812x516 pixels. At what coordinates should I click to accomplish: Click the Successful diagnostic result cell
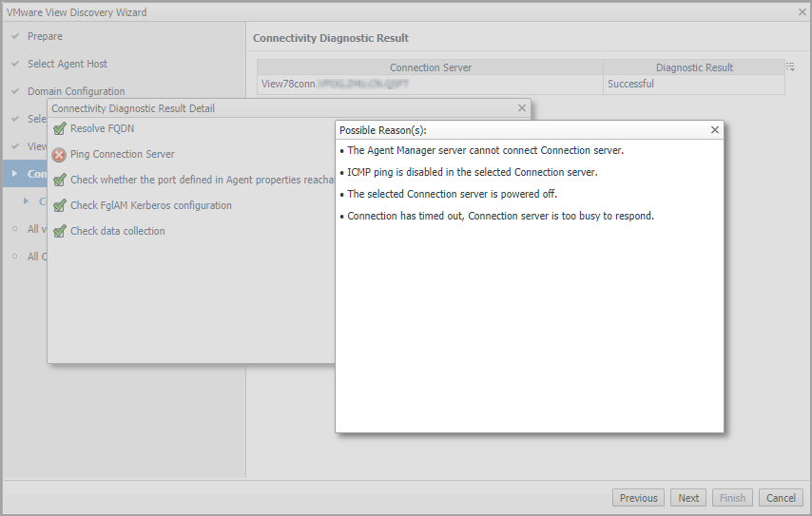630,84
